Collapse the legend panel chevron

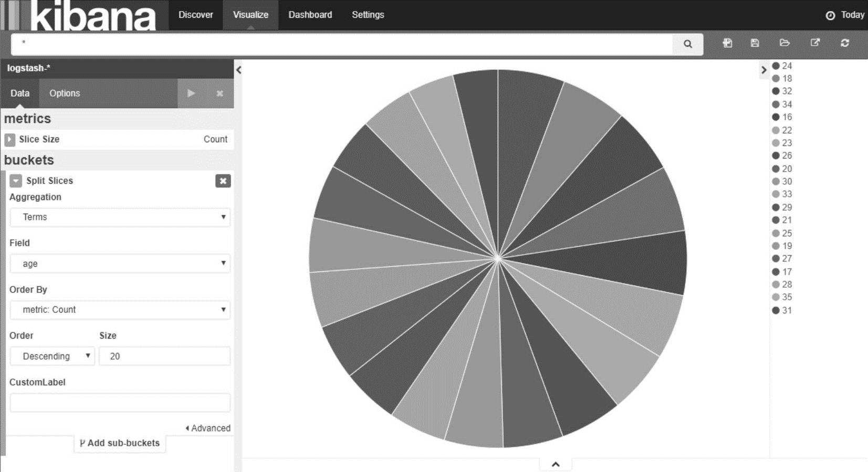point(764,70)
